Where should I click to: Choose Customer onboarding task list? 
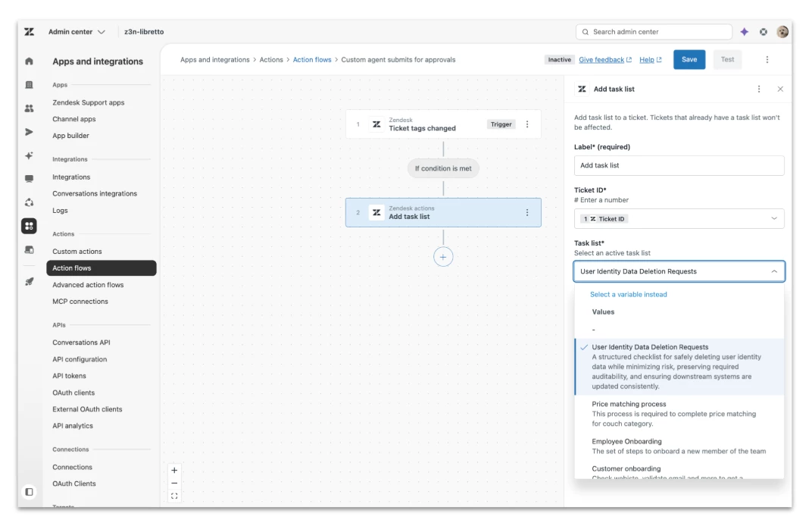679,471
